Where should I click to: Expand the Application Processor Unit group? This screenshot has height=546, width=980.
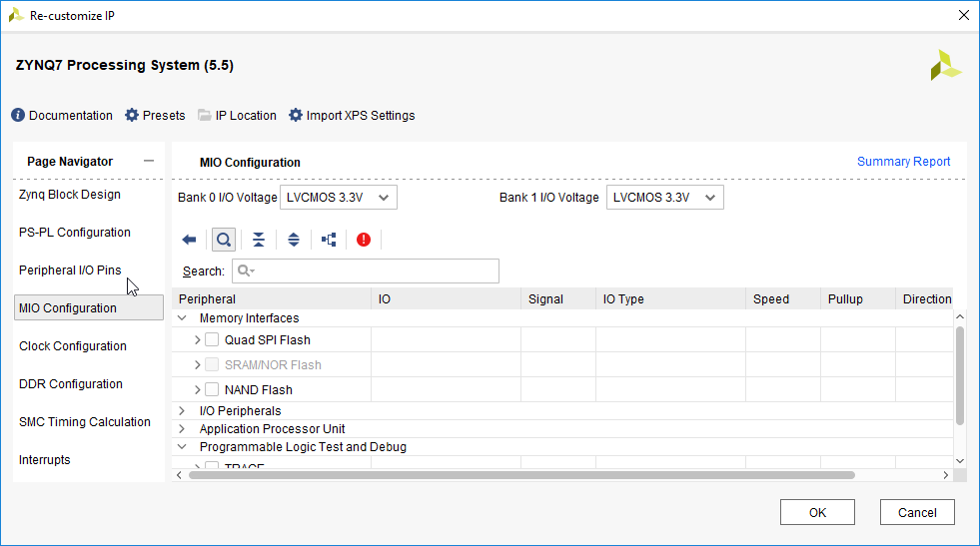[x=182, y=428]
